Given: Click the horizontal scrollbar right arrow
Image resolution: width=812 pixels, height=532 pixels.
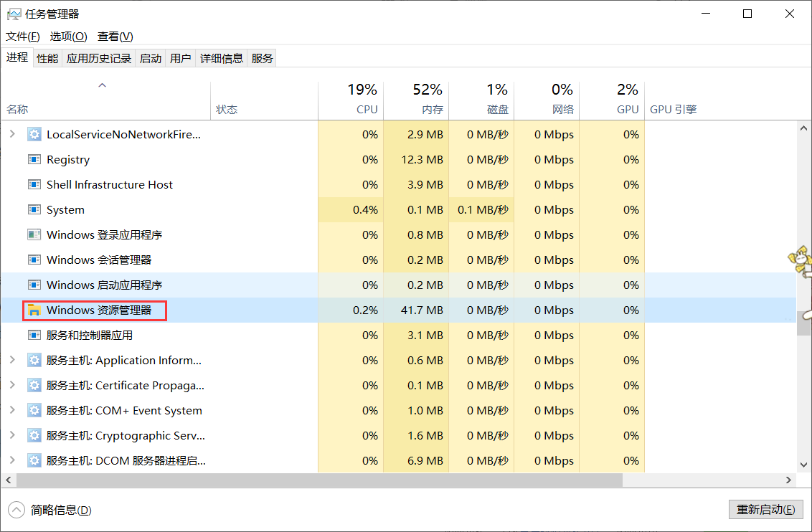Looking at the screenshot, I should pos(789,480).
